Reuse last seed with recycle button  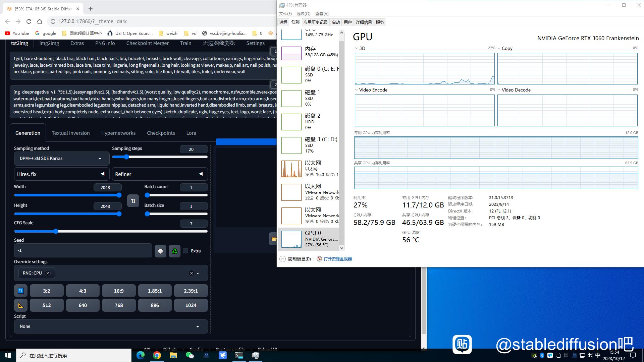coord(174,251)
